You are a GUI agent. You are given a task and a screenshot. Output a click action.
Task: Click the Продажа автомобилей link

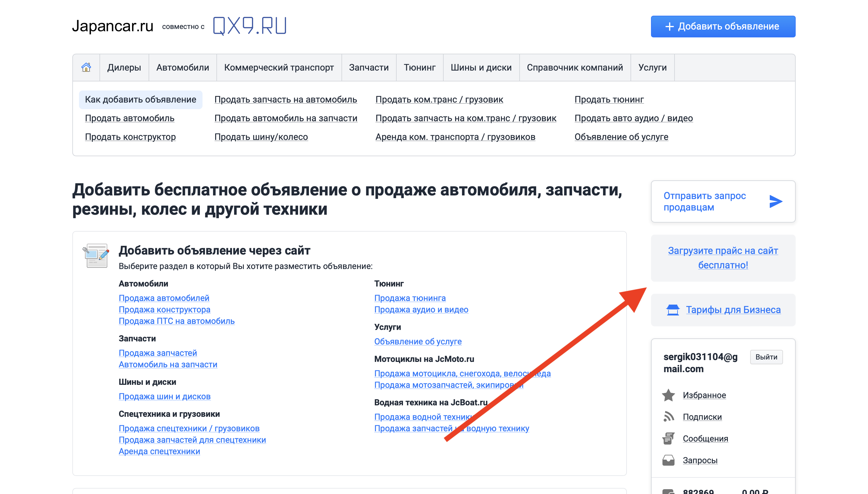pos(164,298)
